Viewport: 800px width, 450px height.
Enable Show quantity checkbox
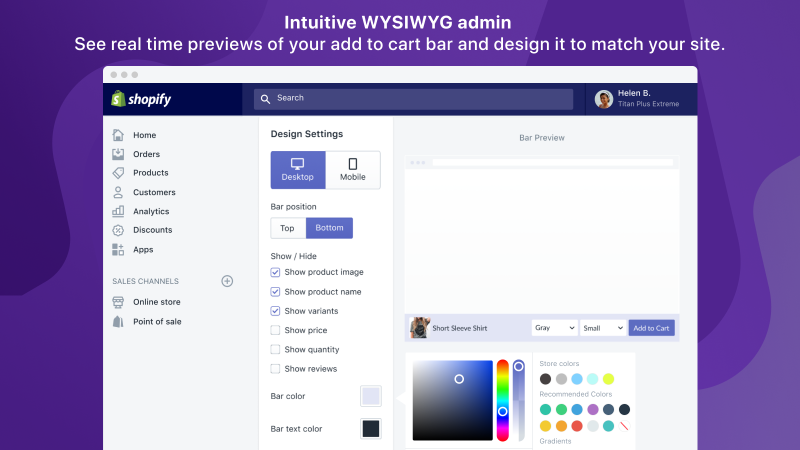coord(275,349)
